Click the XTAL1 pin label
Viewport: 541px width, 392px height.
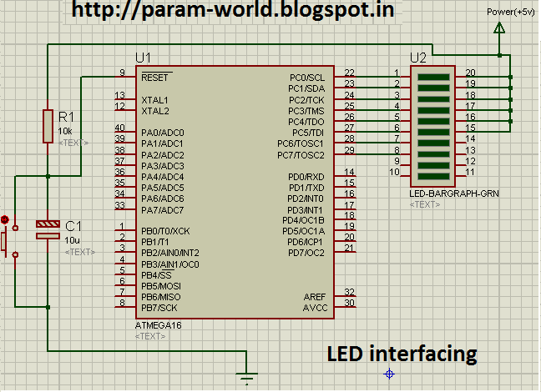(x=154, y=100)
